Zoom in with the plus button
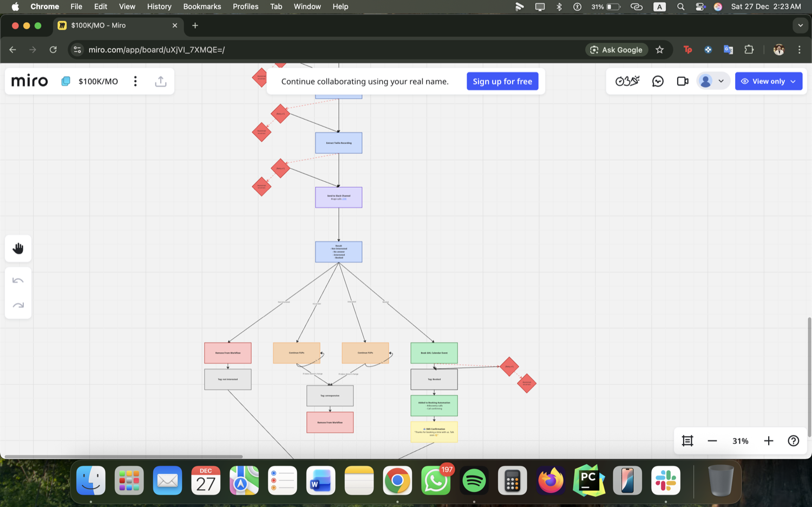This screenshot has width=812, height=507. point(769,441)
